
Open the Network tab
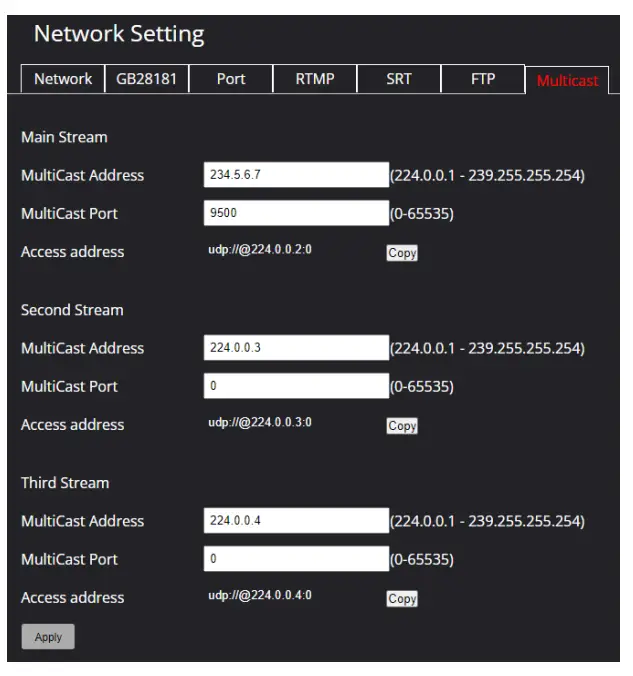point(63,79)
